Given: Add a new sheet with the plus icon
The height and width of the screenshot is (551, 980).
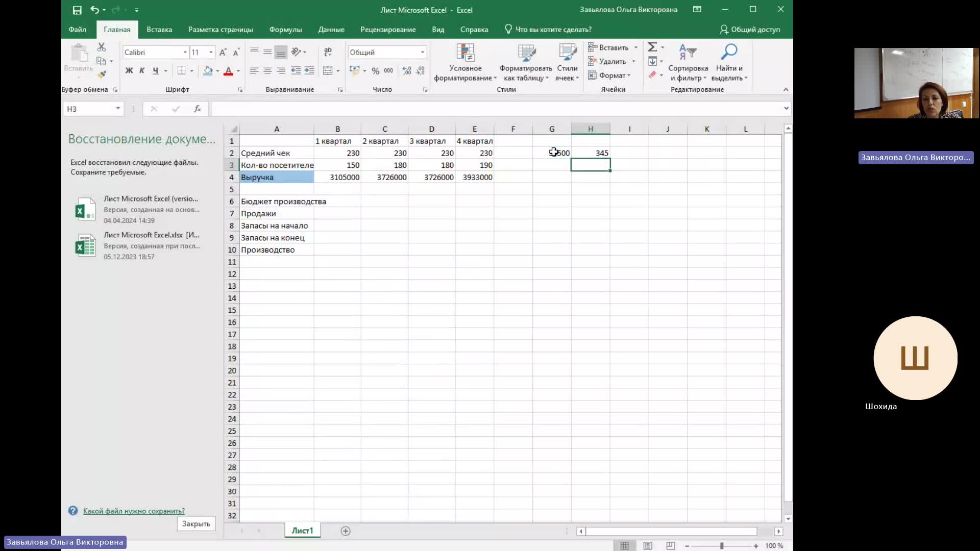Looking at the screenshot, I should pos(346,531).
